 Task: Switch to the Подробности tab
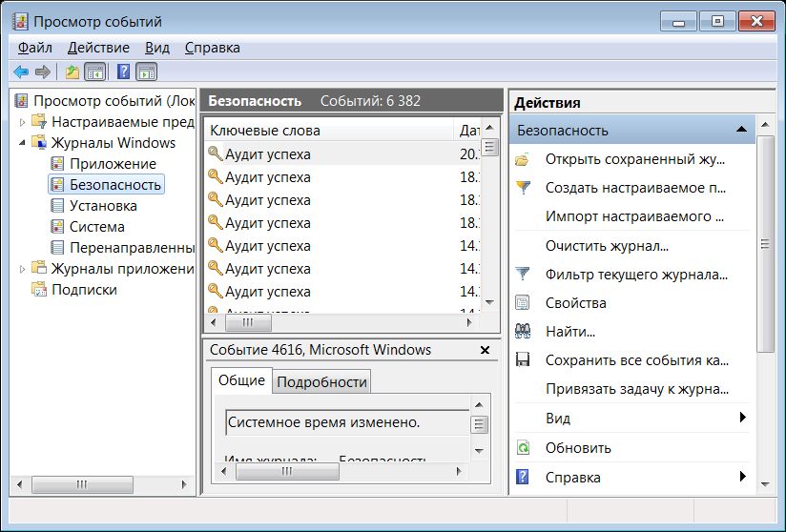tap(321, 382)
